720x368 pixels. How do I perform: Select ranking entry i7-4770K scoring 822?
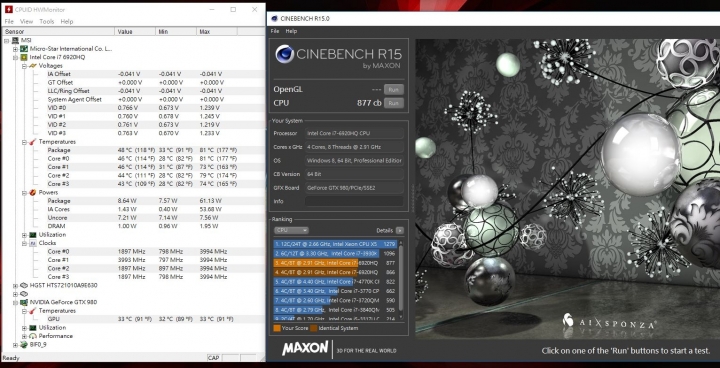coord(335,282)
